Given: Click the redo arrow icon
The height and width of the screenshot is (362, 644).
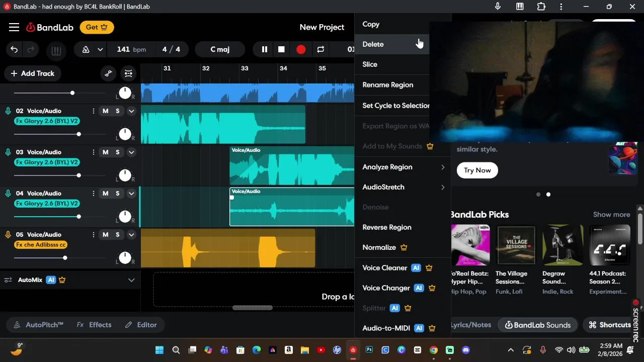Looking at the screenshot, I should (31, 49).
